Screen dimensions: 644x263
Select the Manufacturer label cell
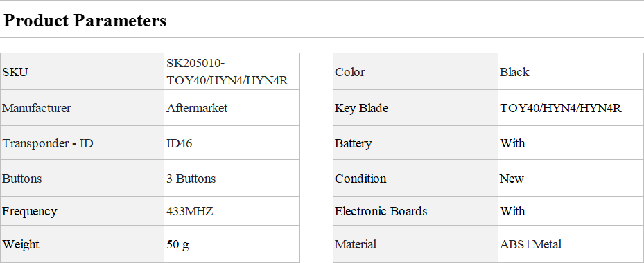pyautogui.click(x=82, y=108)
